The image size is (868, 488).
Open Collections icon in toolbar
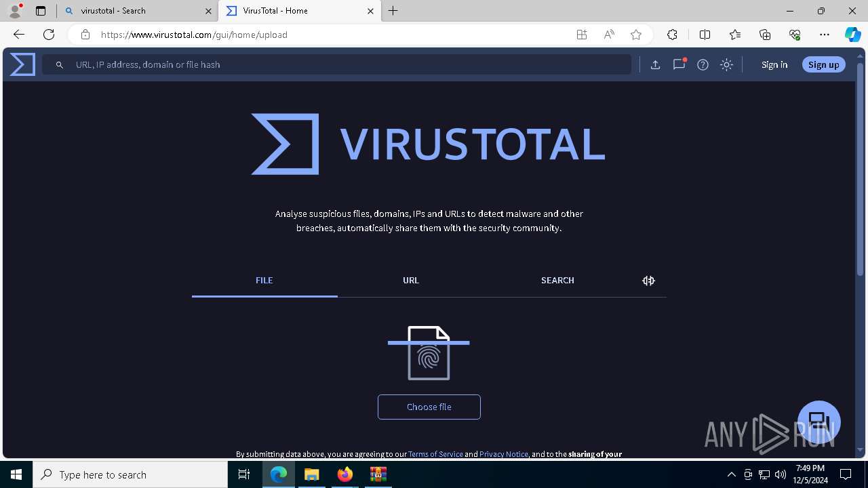pos(765,35)
